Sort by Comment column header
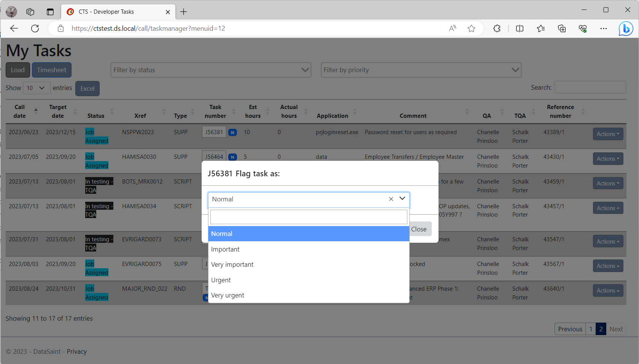639x364 pixels. click(413, 116)
